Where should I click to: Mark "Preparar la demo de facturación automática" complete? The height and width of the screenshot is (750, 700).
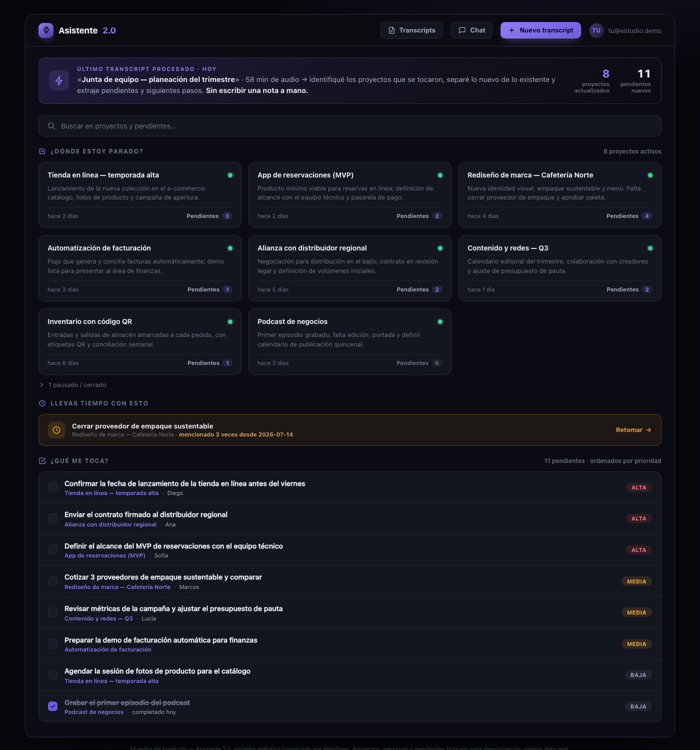pos(52,644)
